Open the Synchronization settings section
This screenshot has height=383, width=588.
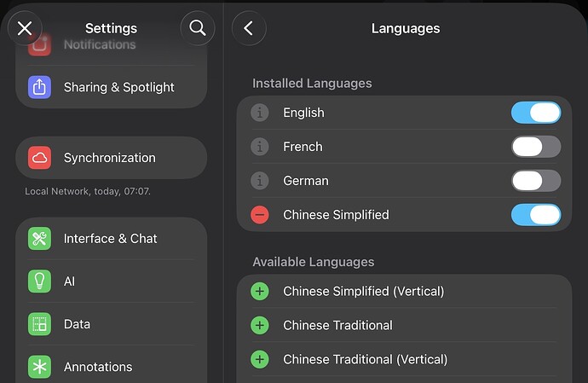(111, 158)
